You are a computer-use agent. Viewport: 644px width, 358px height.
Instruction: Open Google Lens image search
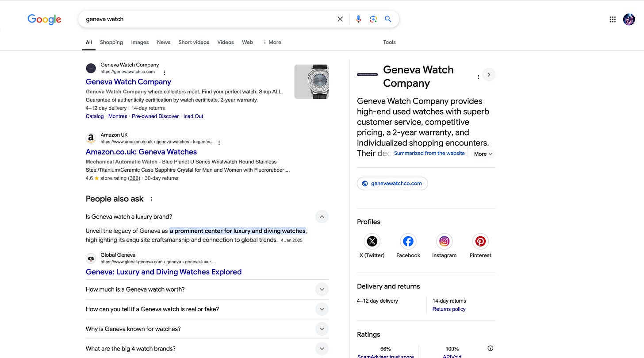point(373,19)
